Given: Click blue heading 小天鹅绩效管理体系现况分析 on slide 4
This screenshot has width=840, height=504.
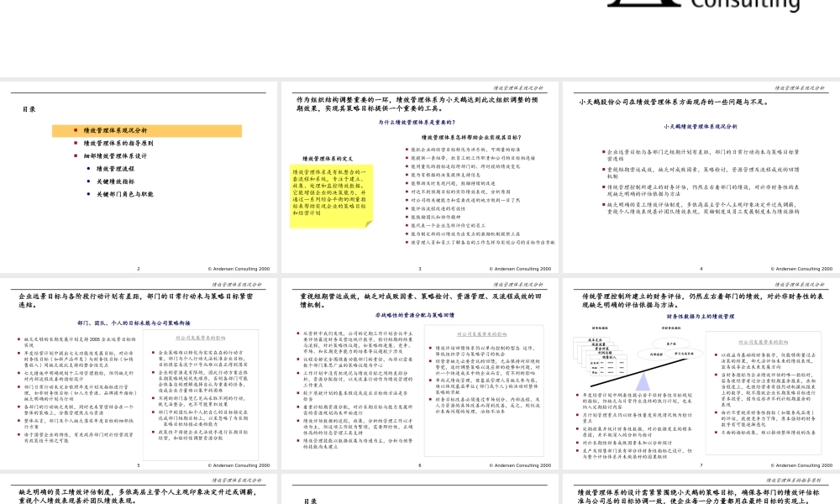Looking at the screenshot, I should [x=701, y=127].
